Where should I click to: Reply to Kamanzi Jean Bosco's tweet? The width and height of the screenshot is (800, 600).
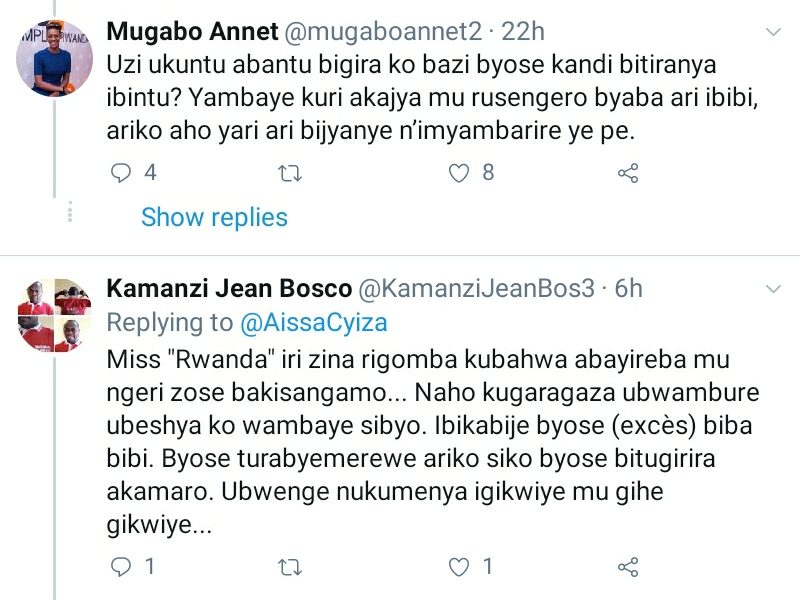coord(121,568)
